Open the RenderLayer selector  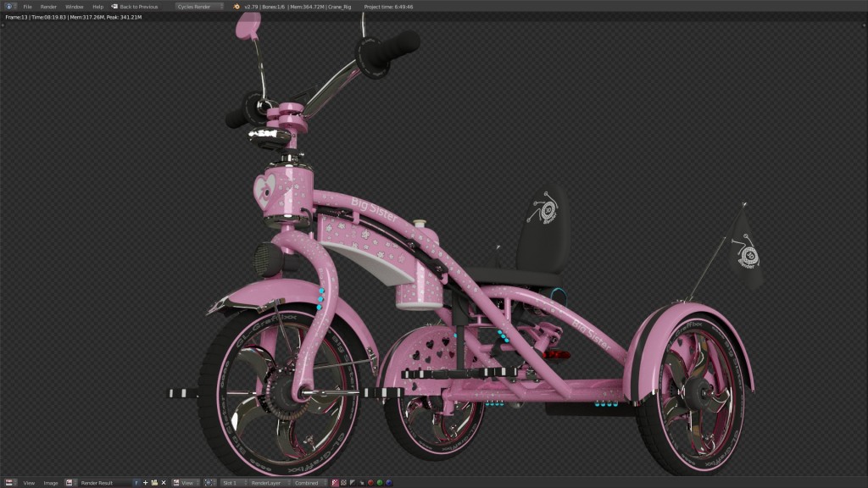click(x=267, y=481)
